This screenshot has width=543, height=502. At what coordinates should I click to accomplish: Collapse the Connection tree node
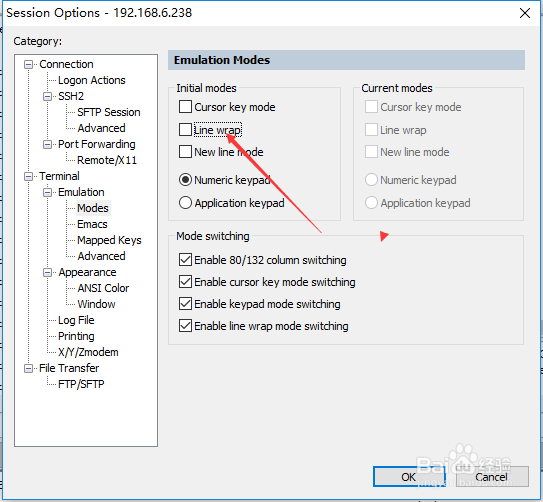[x=28, y=64]
